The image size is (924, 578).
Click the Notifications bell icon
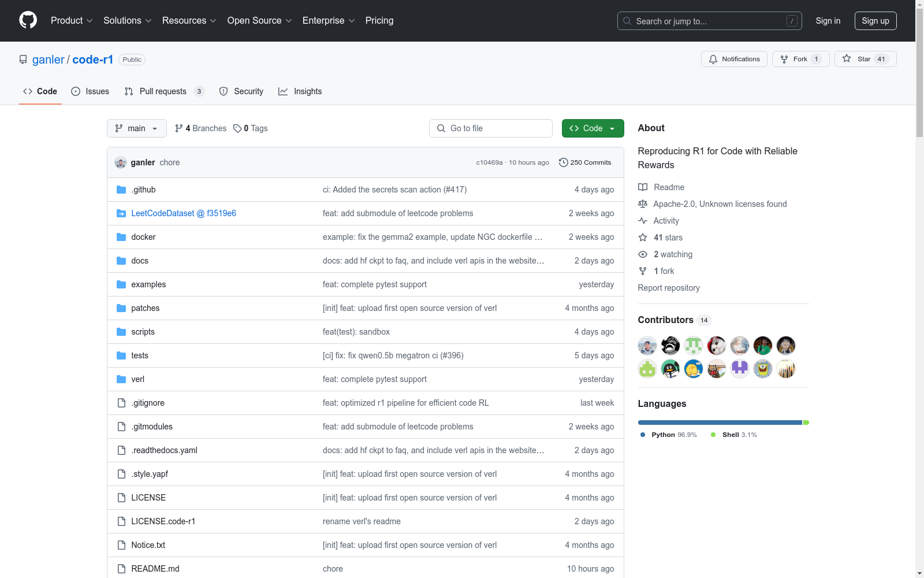coord(713,59)
